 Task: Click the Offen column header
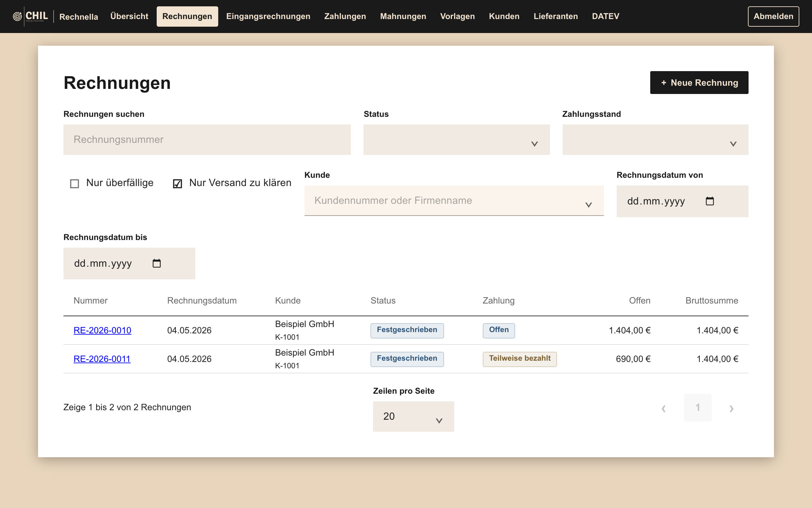pyautogui.click(x=639, y=300)
